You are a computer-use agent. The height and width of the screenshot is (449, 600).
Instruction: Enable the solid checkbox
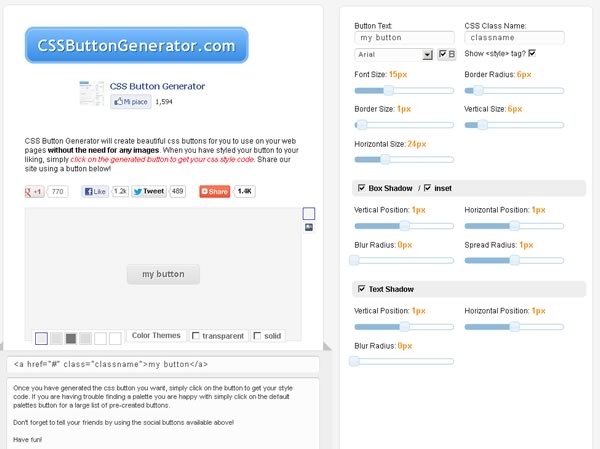pos(257,336)
